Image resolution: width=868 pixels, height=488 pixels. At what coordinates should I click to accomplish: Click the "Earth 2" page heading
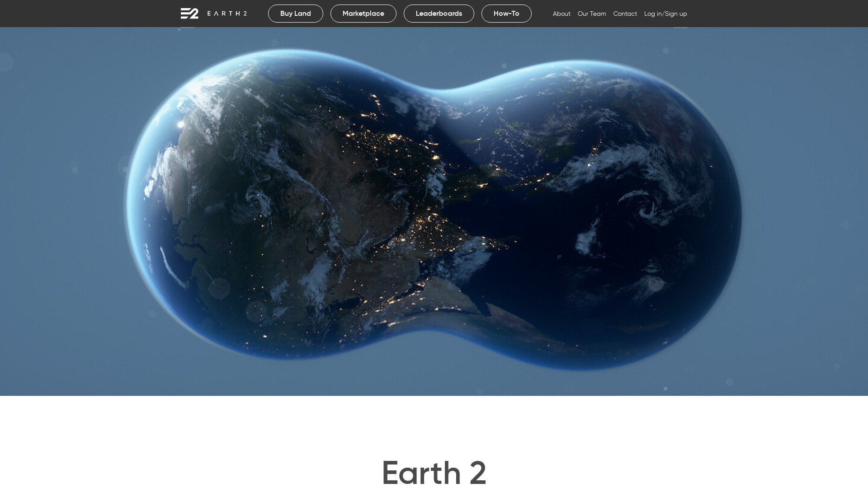tap(434, 473)
